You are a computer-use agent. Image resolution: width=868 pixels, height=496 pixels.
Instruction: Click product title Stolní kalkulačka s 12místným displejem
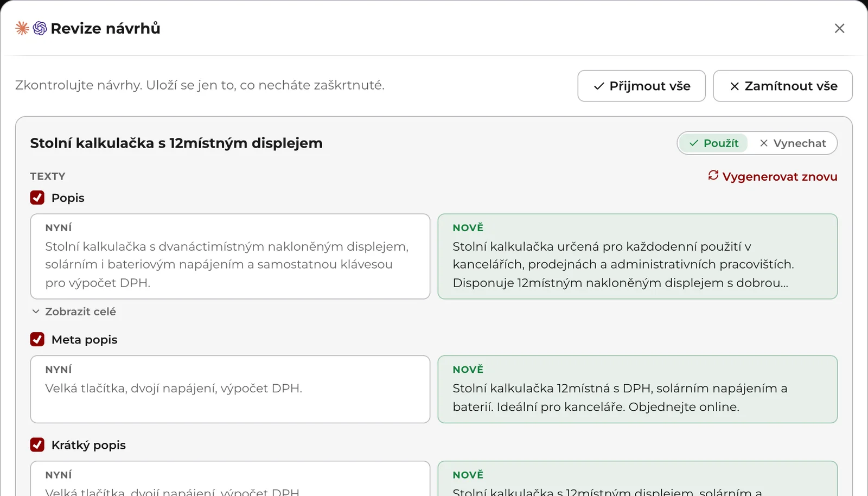(176, 143)
